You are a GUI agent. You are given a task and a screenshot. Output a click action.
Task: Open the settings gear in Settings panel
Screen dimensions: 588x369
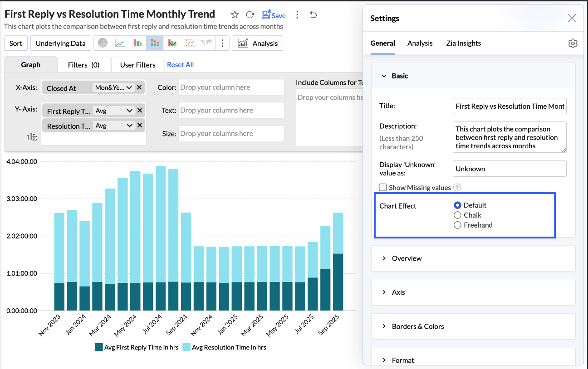tap(573, 44)
